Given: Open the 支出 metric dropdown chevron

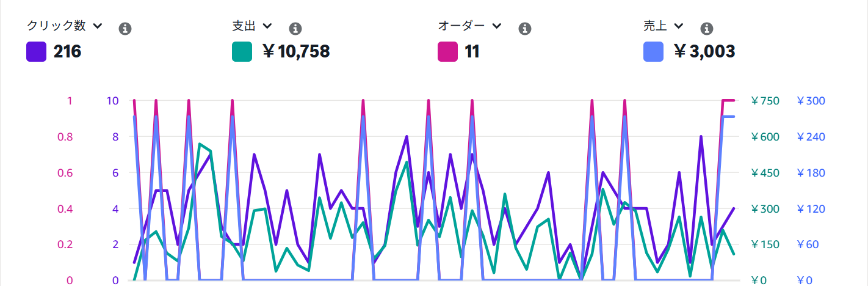Looking at the screenshot, I should [x=267, y=26].
